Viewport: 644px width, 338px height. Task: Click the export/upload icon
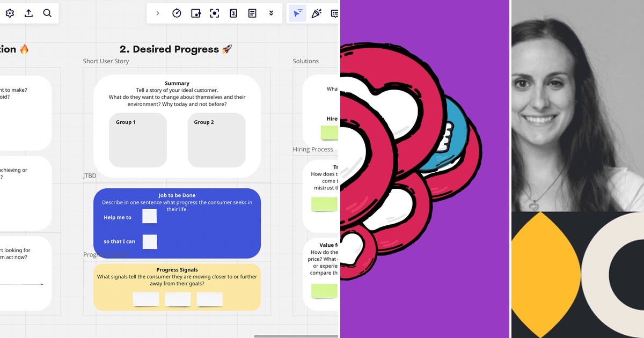click(28, 13)
